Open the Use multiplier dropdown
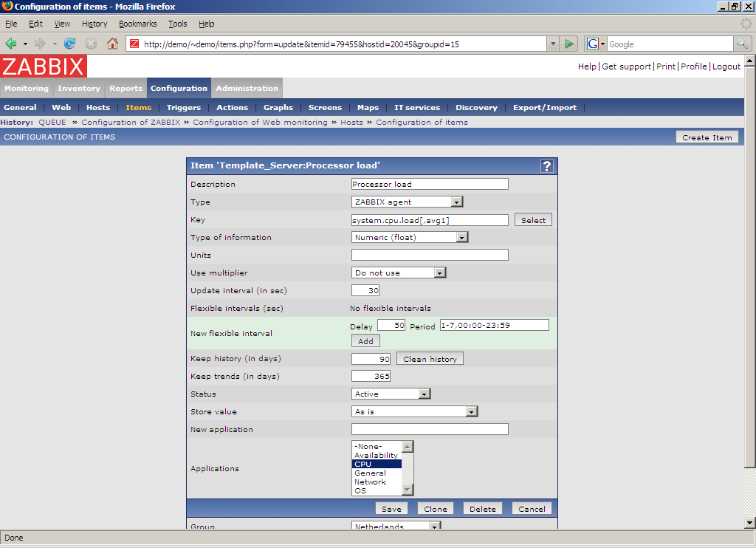Viewport: 756px width, 548px height. coord(399,273)
